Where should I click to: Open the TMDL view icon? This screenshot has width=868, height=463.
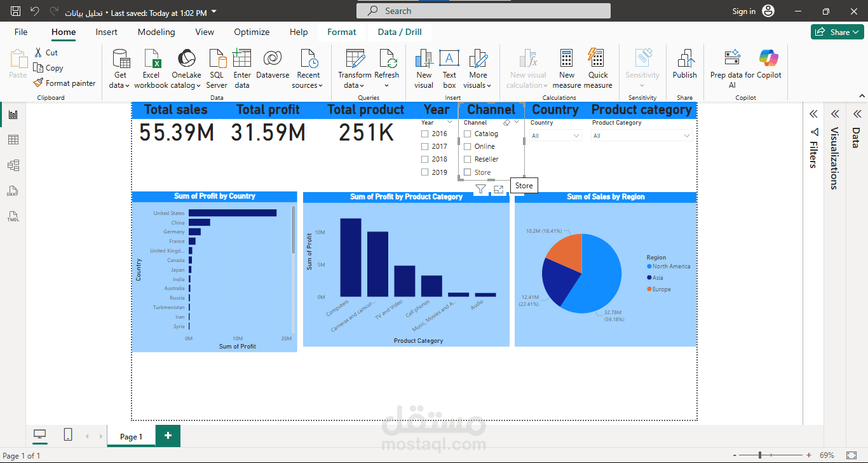point(13,217)
